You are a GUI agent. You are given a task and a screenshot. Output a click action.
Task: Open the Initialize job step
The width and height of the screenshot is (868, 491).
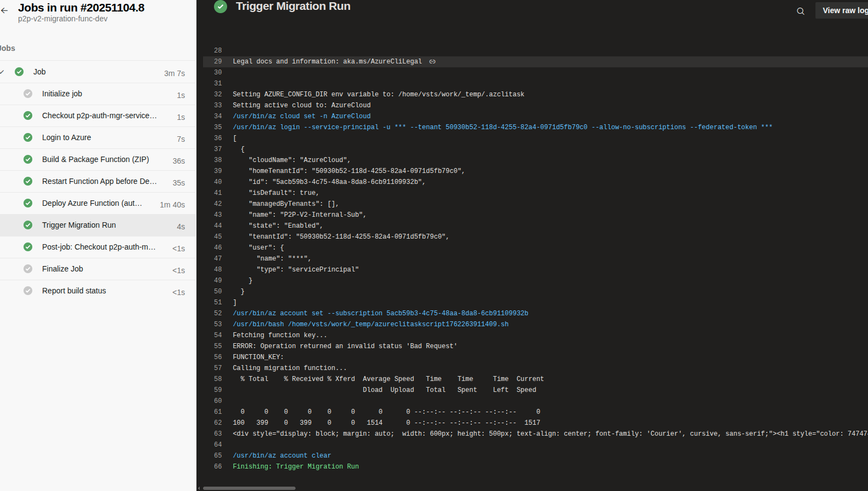coord(98,94)
